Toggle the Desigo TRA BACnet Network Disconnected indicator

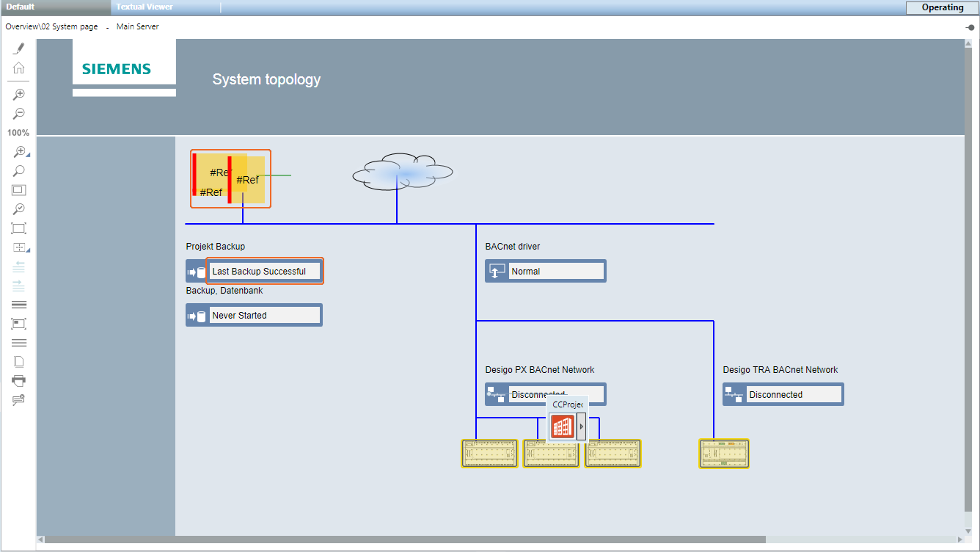pos(783,394)
